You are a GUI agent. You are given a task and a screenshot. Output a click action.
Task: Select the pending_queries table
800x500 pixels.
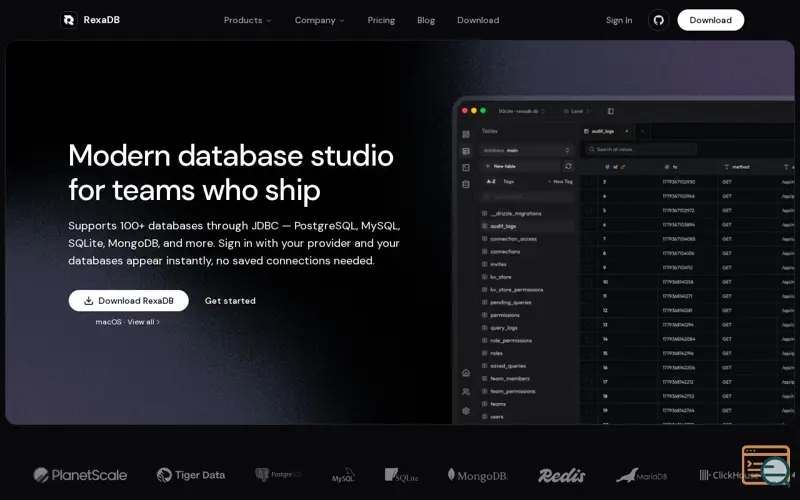pyautogui.click(x=511, y=303)
